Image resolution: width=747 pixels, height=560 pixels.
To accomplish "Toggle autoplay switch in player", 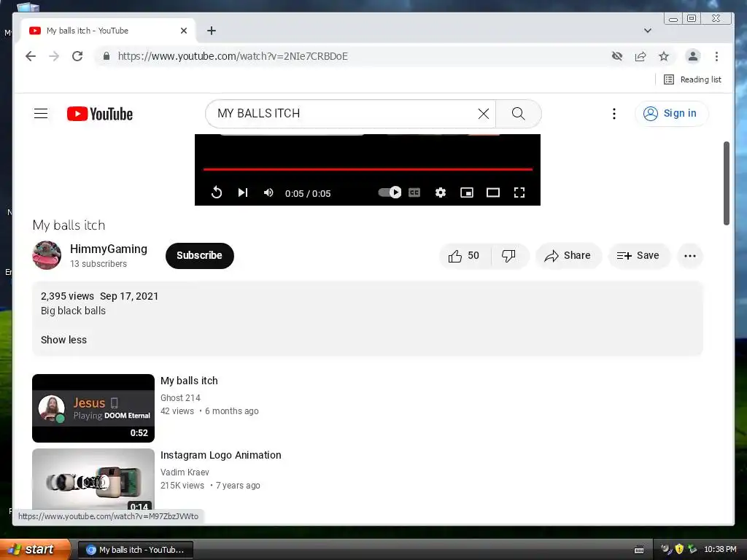I will tap(390, 192).
